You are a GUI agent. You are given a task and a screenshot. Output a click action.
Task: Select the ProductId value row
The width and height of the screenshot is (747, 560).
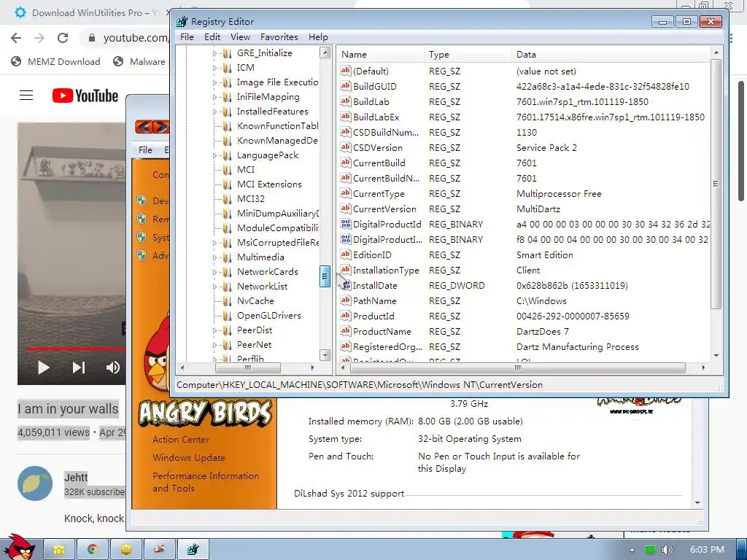(524, 316)
